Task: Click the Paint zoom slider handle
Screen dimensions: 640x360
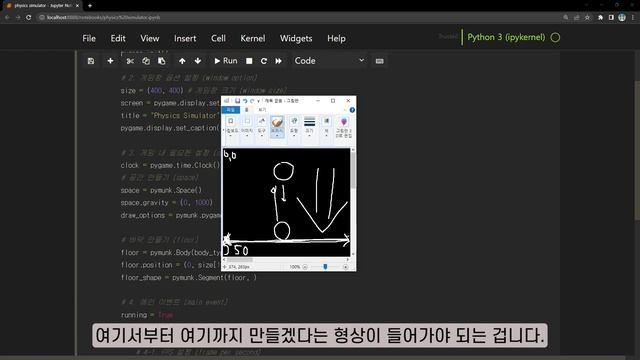Action: pos(325,267)
